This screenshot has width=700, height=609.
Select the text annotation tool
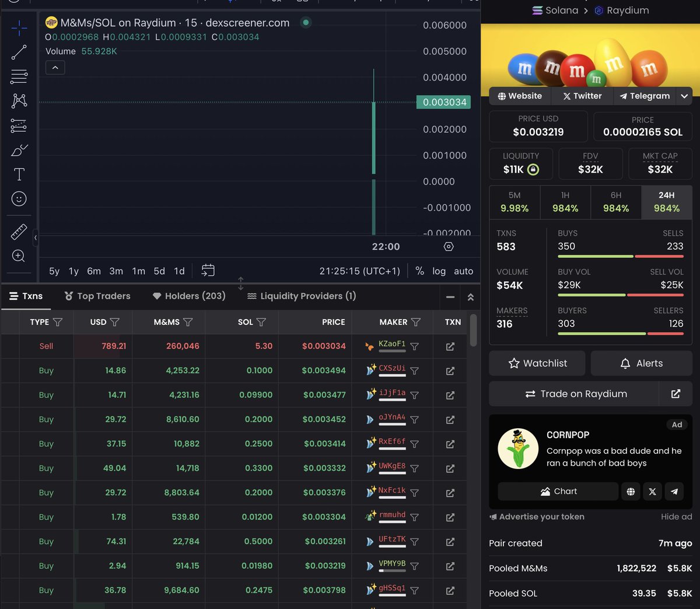point(19,174)
